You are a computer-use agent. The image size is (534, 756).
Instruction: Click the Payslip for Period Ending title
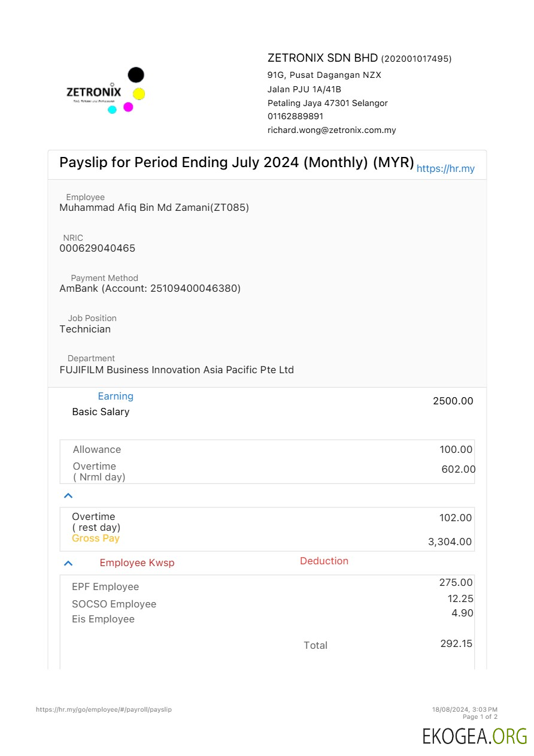(236, 162)
